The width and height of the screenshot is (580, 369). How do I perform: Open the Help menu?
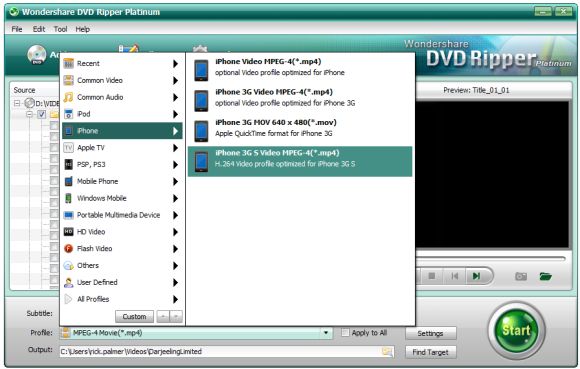point(82,29)
